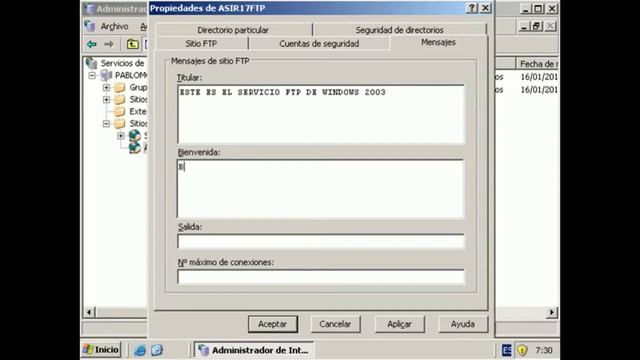Select the Mensajes tab

coord(438,42)
